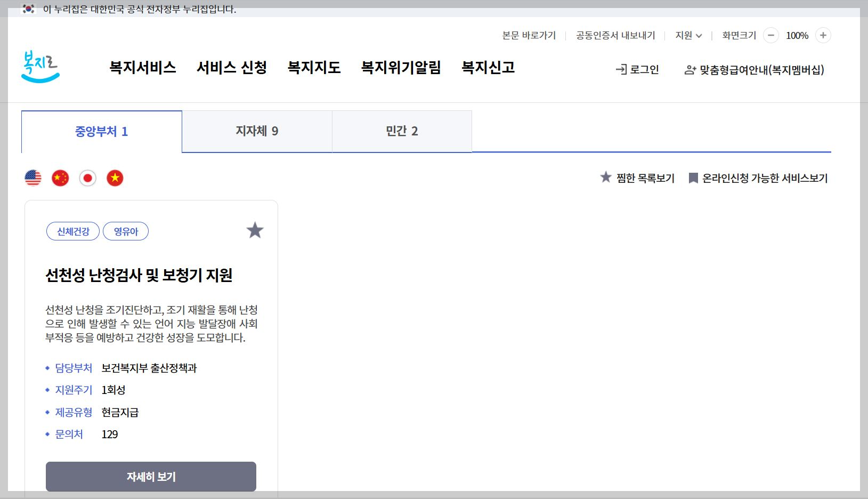The image size is (868, 499).
Task: Select the Japanese flag language icon
Action: pos(88,178)
